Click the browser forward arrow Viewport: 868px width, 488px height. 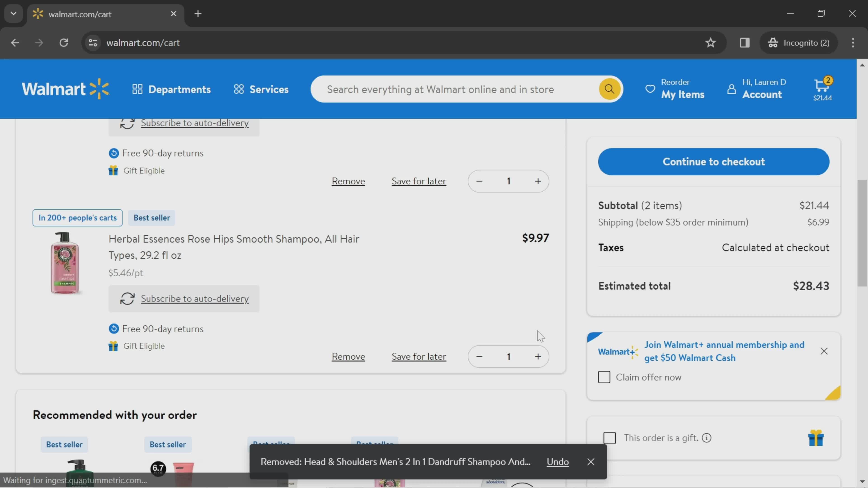click(39, 43)
